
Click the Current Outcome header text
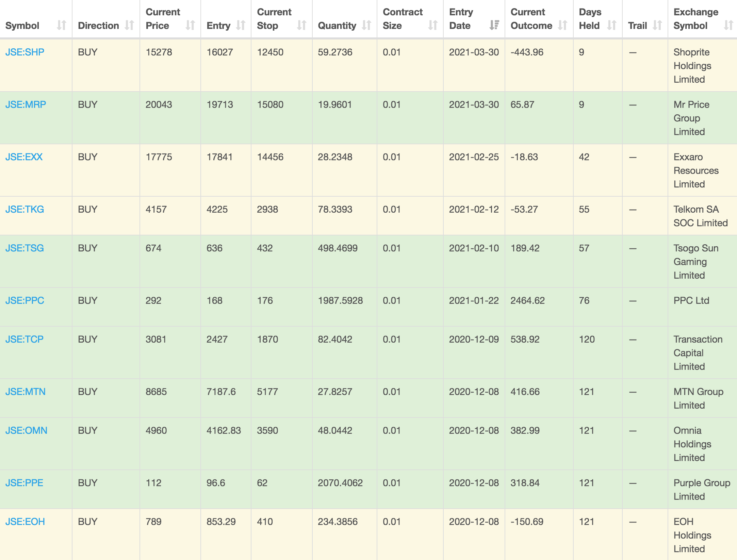[531, 19]
